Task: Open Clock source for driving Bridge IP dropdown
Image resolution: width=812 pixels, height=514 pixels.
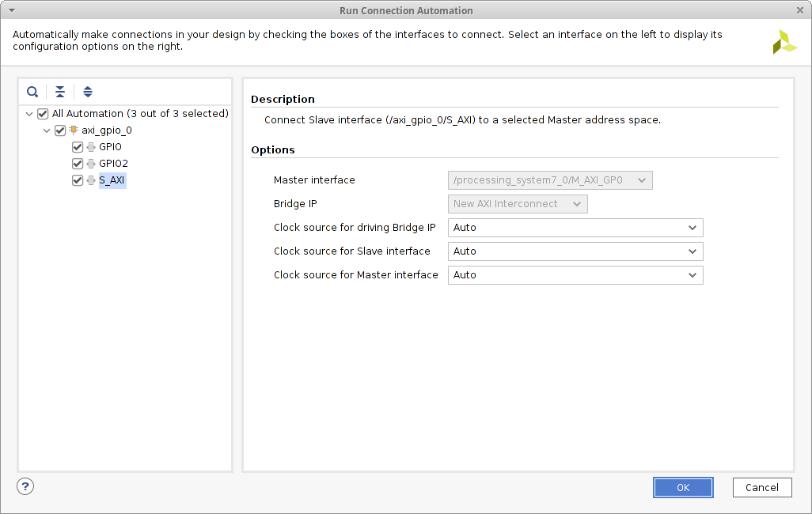Action: [x=575, y=228]
